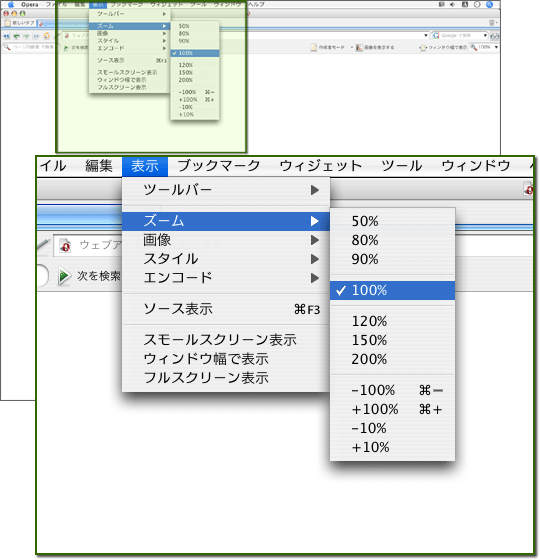
Task: Open the ブックマーク menu in the enlarged view
Action: tap(219, 166)
